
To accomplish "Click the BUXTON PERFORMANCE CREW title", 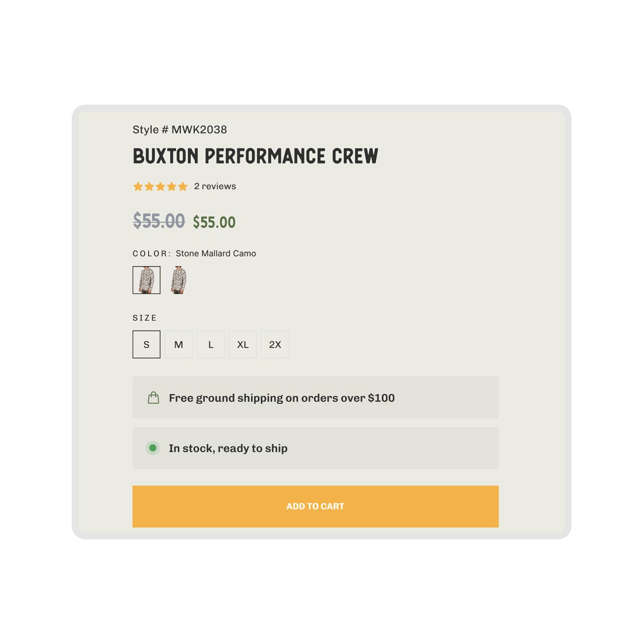I will click(255, 156).
